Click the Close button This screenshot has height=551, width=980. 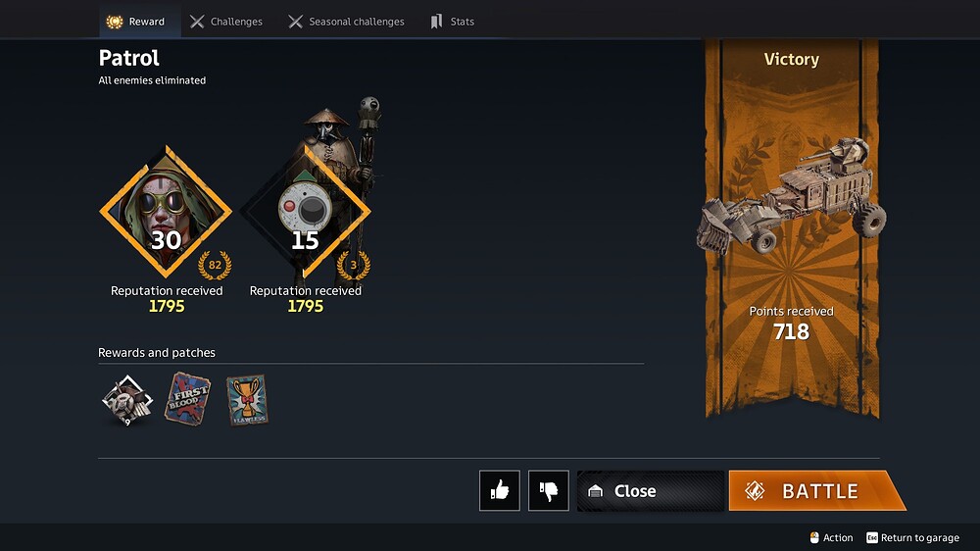coord(650,491)
